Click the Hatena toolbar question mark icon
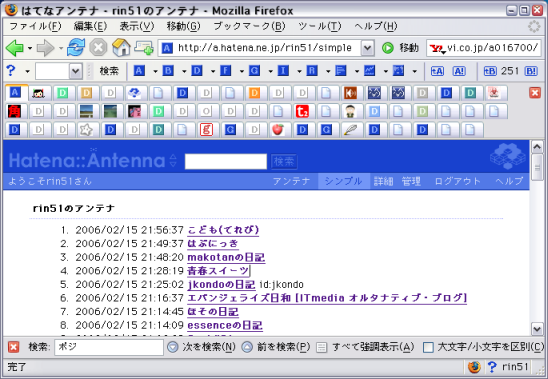548x379 pixels. pos(11,71)
